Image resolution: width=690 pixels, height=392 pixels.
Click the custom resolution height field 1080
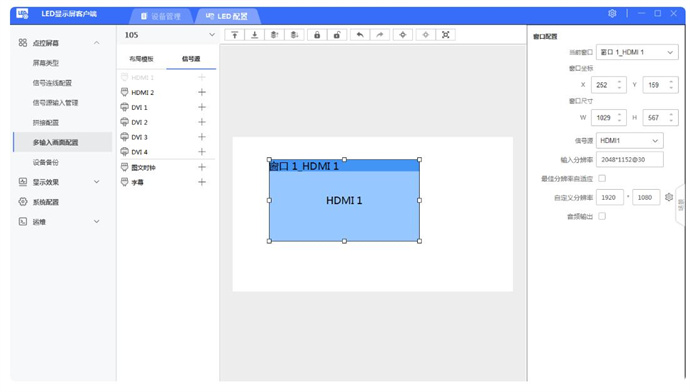(x=646, y=197)
